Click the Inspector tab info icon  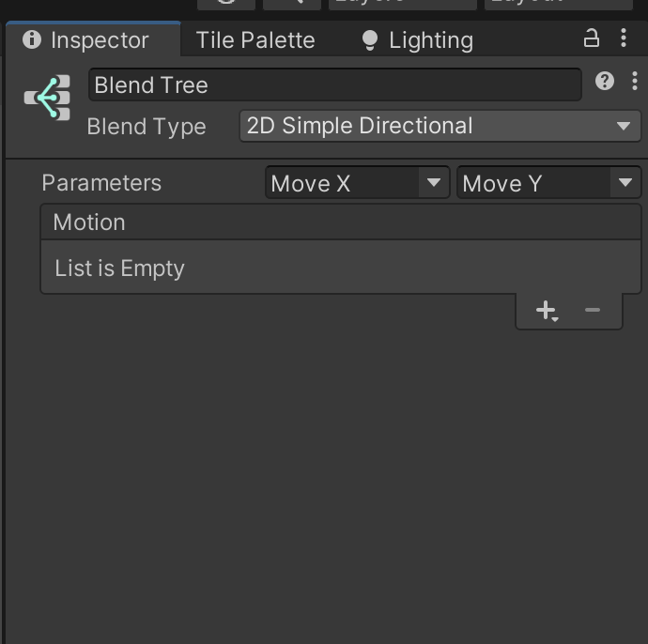click(32, 39)
